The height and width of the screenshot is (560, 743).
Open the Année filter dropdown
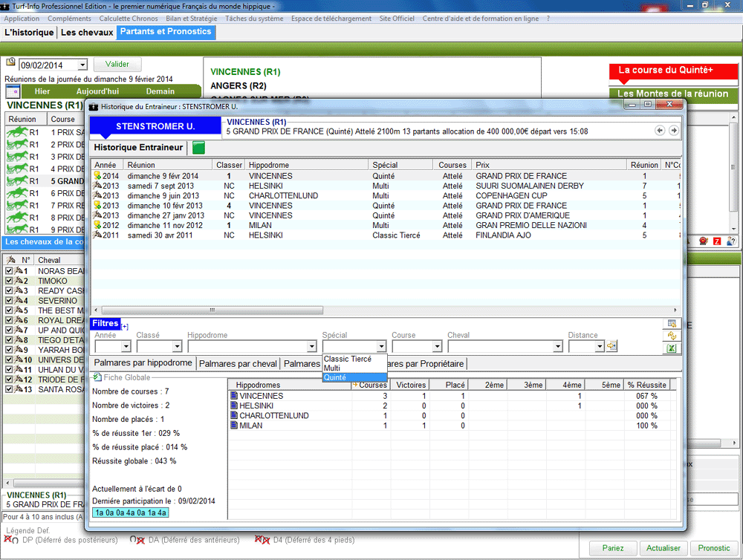(x=126, y=347)
